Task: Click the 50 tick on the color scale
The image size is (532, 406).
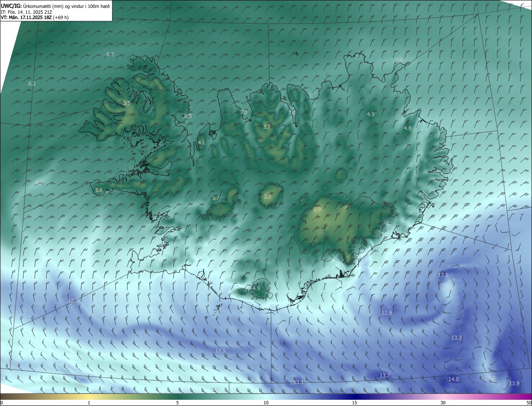Action: tap(529, 403)
